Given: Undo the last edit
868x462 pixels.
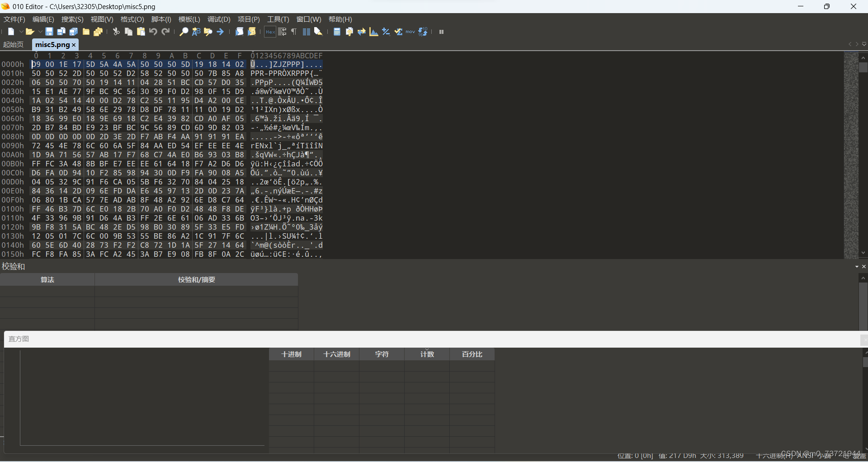Looking at the screenshot, I should coord(153,32).
